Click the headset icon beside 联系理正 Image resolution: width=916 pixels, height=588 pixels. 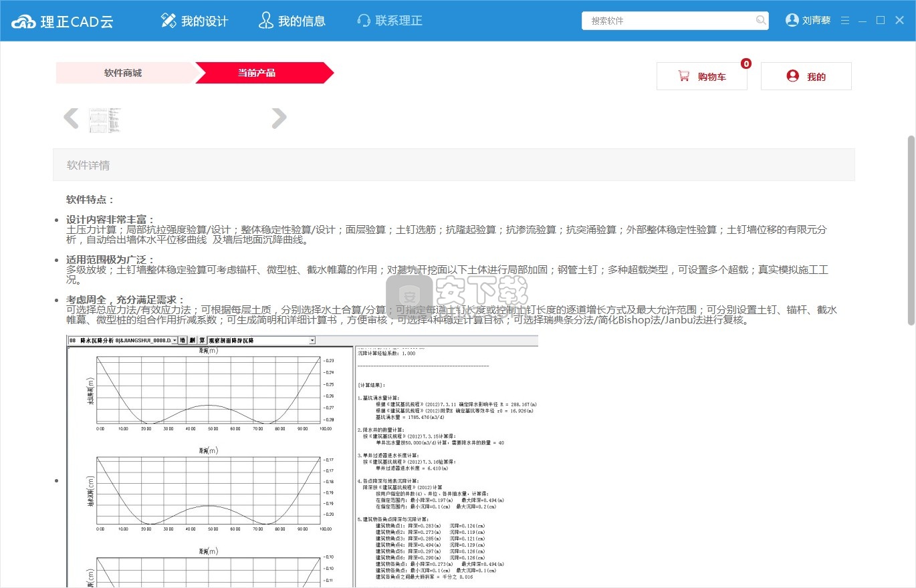364,21
